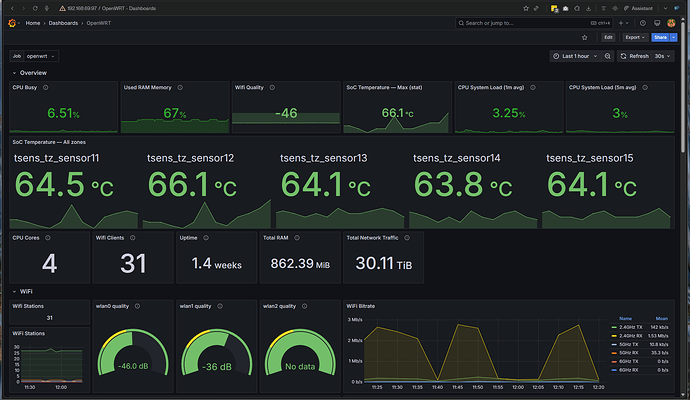Focus the Search or jump to field
Viewport: 690px width, 400px height.
pyautogui.click(x=534, y=23)
